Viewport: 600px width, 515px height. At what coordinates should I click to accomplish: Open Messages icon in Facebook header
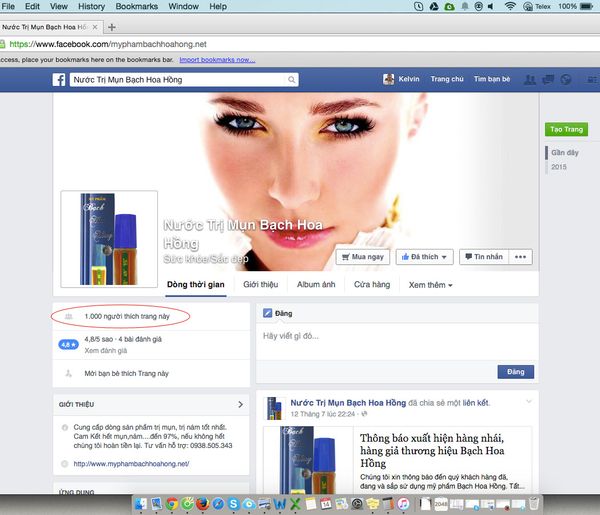point(548,80)
